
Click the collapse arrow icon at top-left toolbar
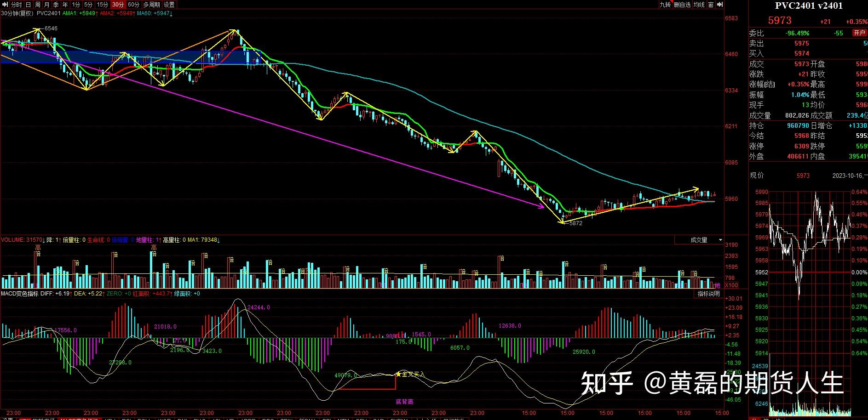5,5
